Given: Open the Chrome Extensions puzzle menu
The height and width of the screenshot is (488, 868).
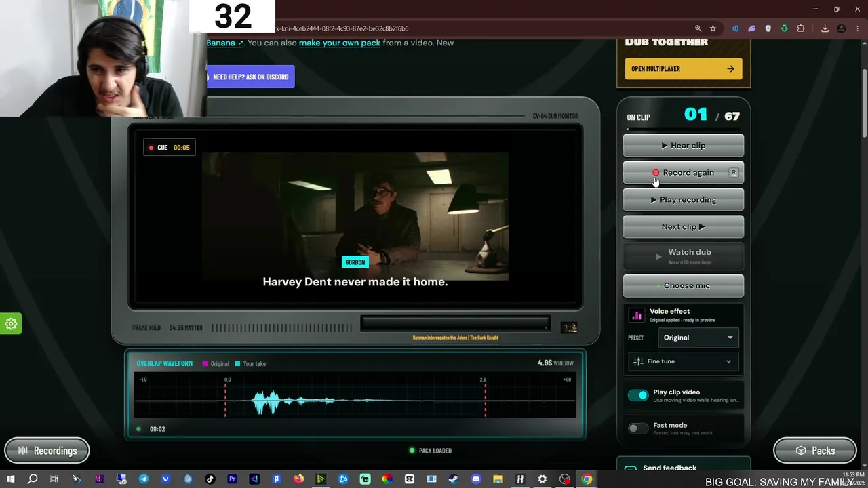Looking at the screenshot, I should (801, 28).
